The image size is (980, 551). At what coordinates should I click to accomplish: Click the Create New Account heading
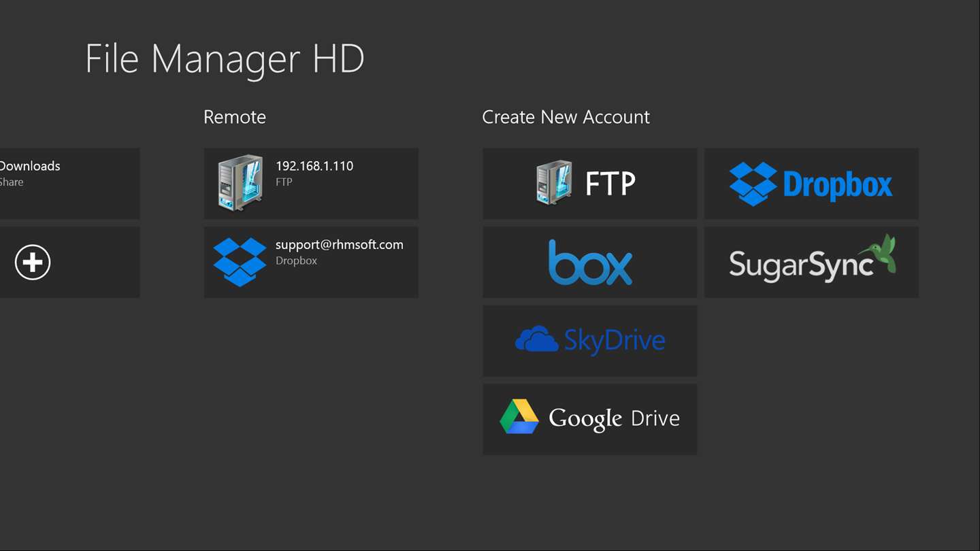(566, 117)
